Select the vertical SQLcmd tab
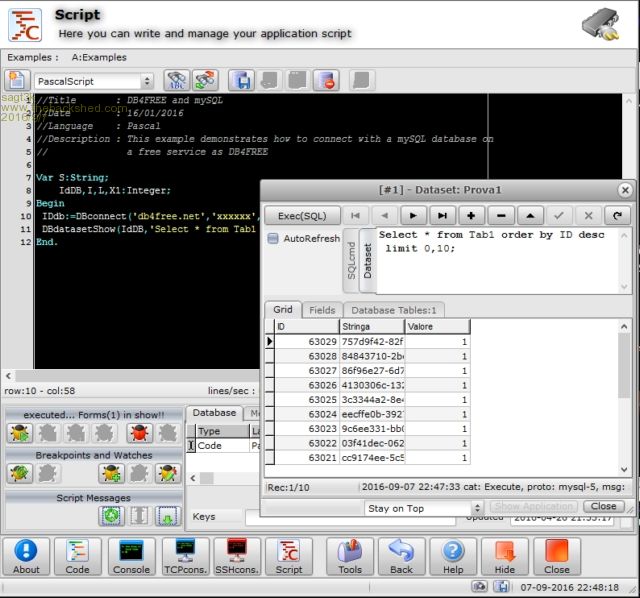The height and width of the screenshot is (598, 640). click(351, 262)
